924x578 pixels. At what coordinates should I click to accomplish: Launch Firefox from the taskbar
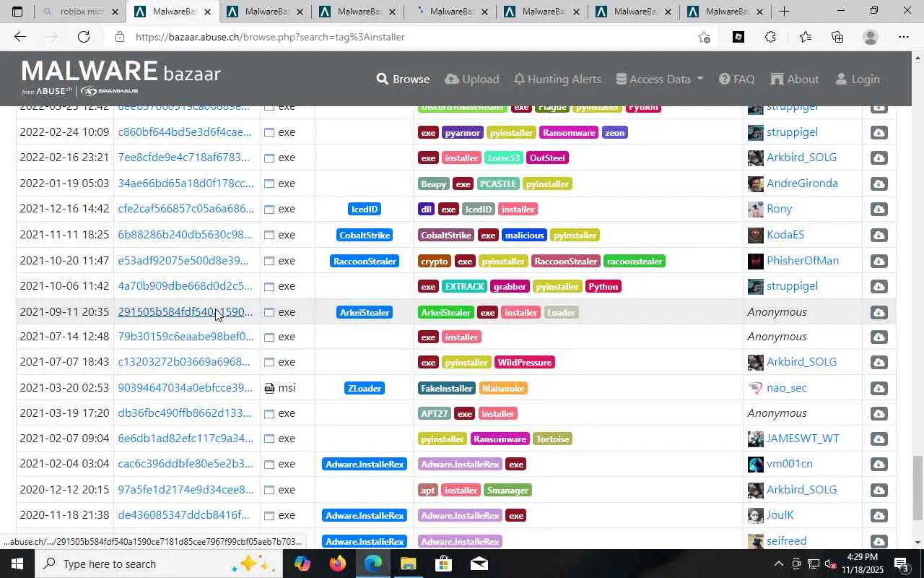point(337,564)
